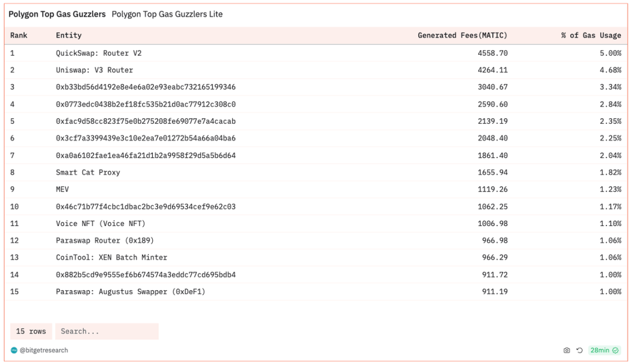
Task: Select the Uniswap: V3 Router entity cell
Action: pos(94,70)
